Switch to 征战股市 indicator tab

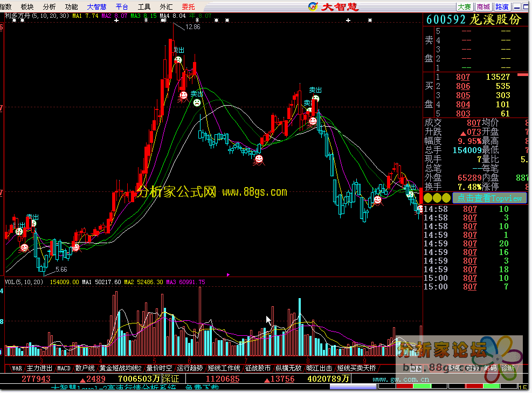(x=258, y=368)
